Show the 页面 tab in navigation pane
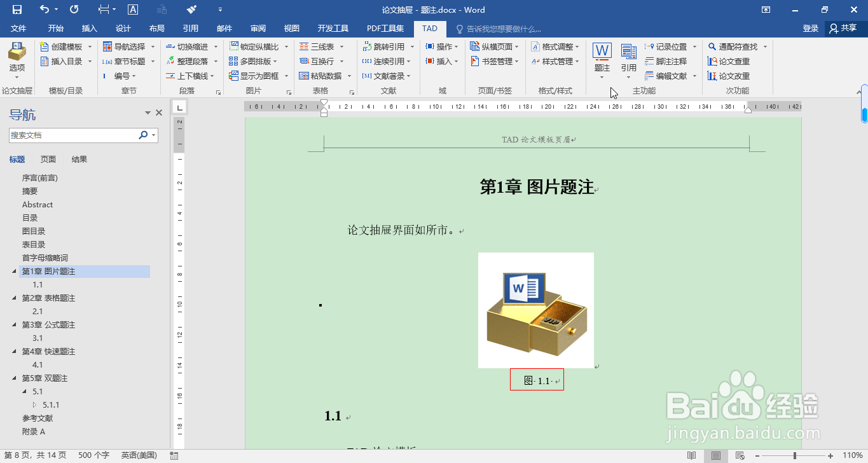The width and height of the screenshot is (868, 463). coord(48,160)
